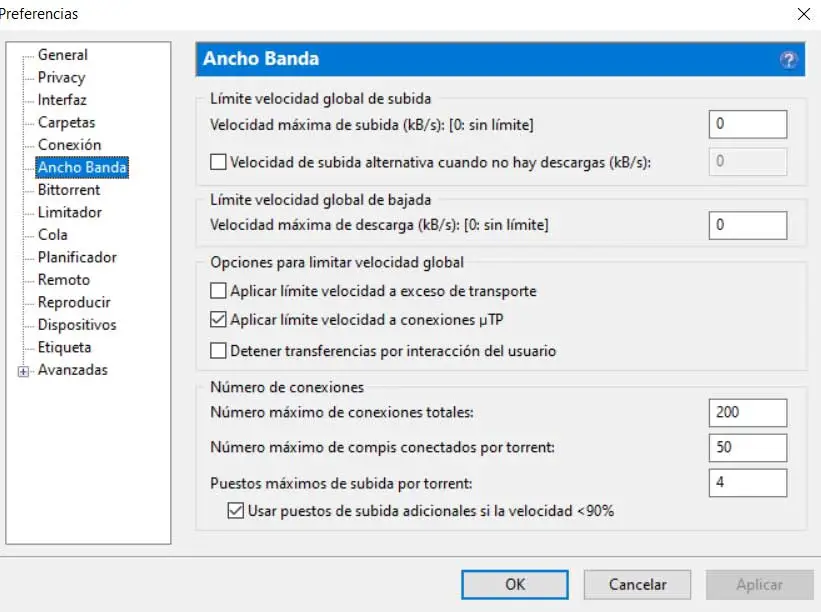Close the Preferencias dialog window

[x=804, y=14]
